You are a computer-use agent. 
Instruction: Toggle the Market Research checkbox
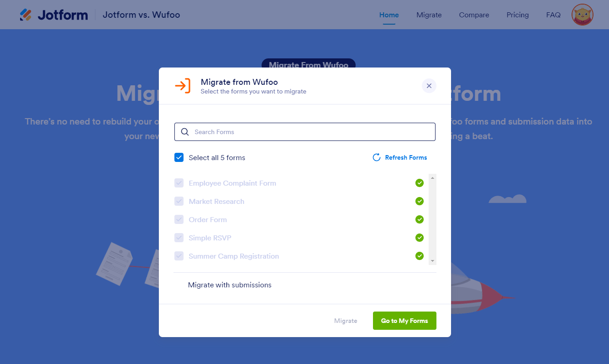(179, 201)
